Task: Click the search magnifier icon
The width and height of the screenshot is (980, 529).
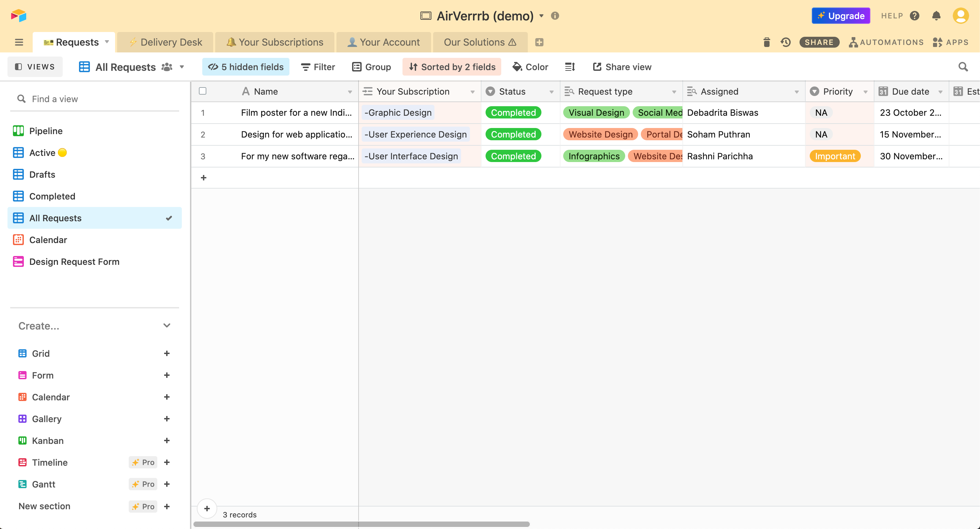Action: pyautogui.click(x=963, y=67)
